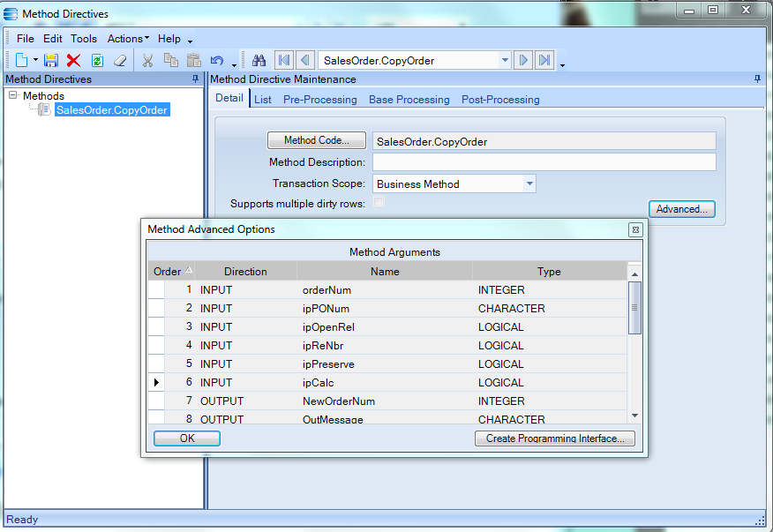
Task: Toggle Supports multiple dirty rows checkbox
Action: pyautogui.click(x=379, y=202)
